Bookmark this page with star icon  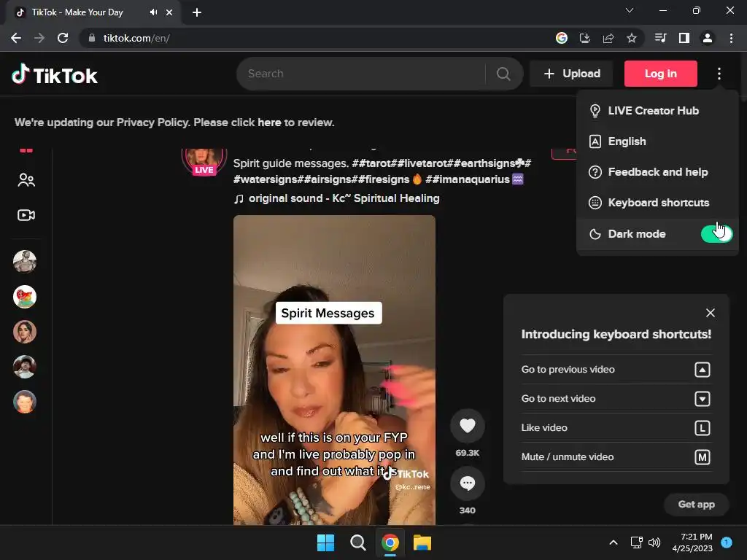pyautogui.click(x=632, y=38)
